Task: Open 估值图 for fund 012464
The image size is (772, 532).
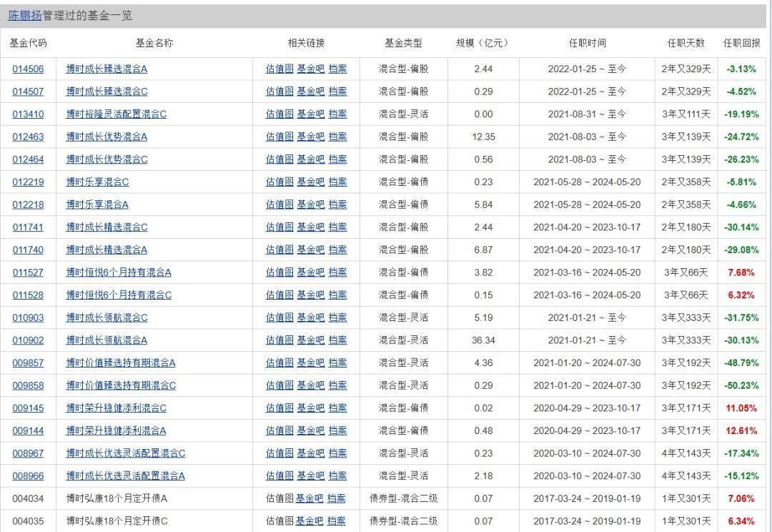Action: (x=279, y=159)
